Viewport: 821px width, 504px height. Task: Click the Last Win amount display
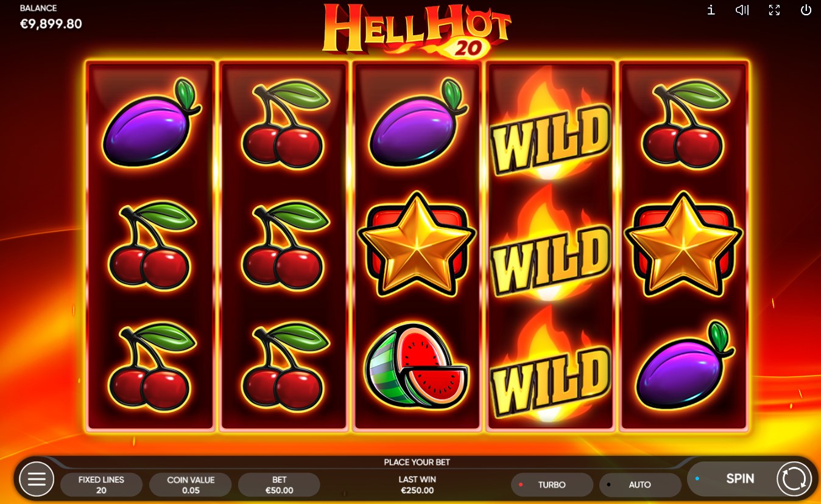pos(417,485)
